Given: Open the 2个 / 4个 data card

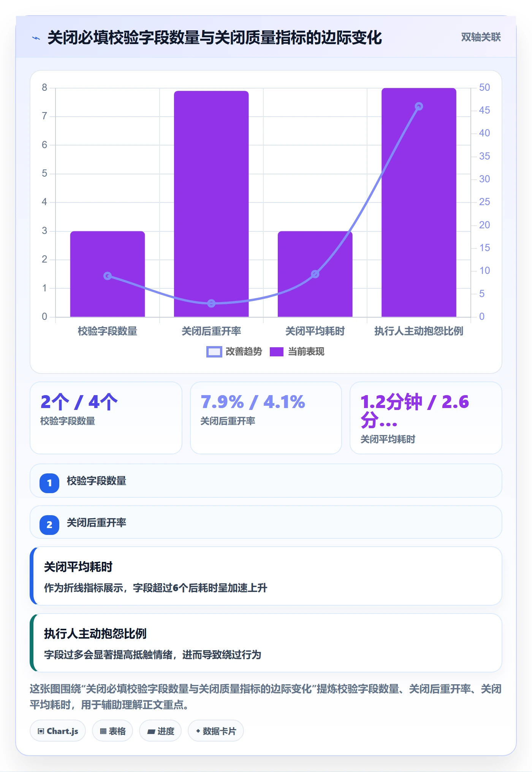Looking at the screenshot, I should pyautogui.click(x=106, y=418).
